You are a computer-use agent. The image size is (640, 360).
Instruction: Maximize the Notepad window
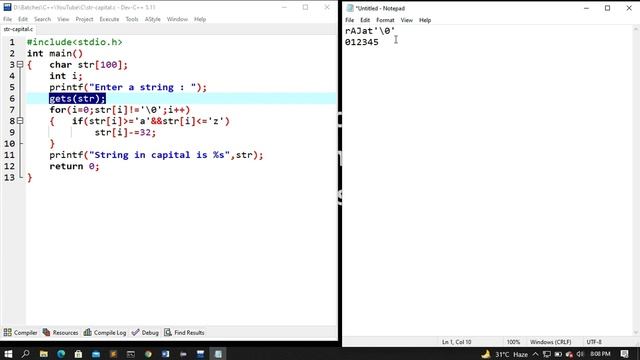pyautogui.click(x=607, y=8)
